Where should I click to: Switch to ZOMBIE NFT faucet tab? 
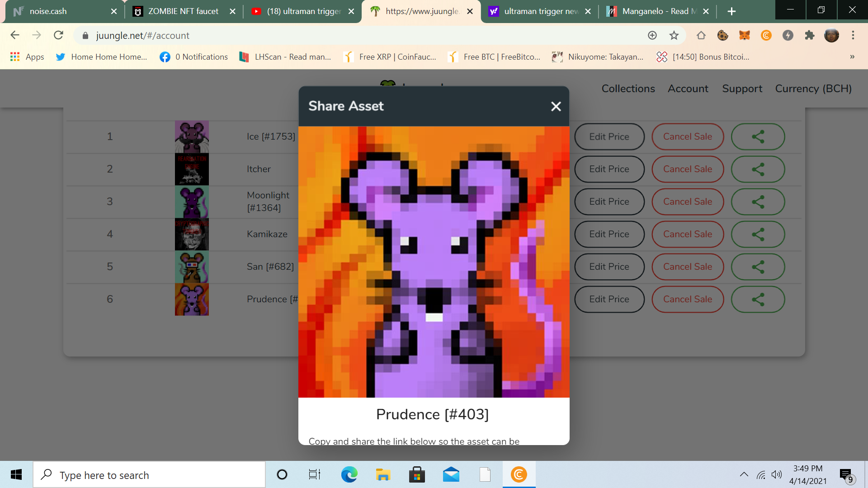pyautogui.click(x=183, y=11)
